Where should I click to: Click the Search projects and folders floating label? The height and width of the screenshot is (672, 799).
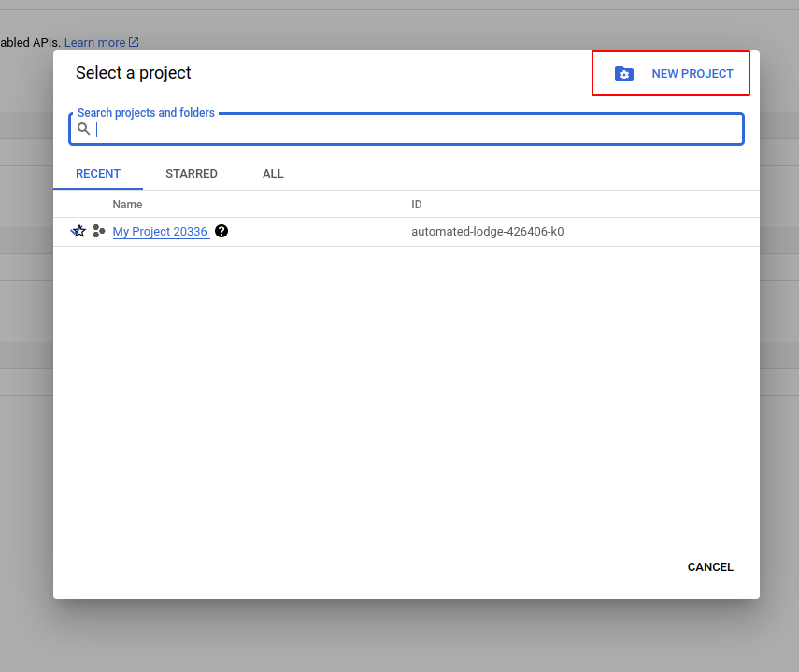(x=146, y=113)
